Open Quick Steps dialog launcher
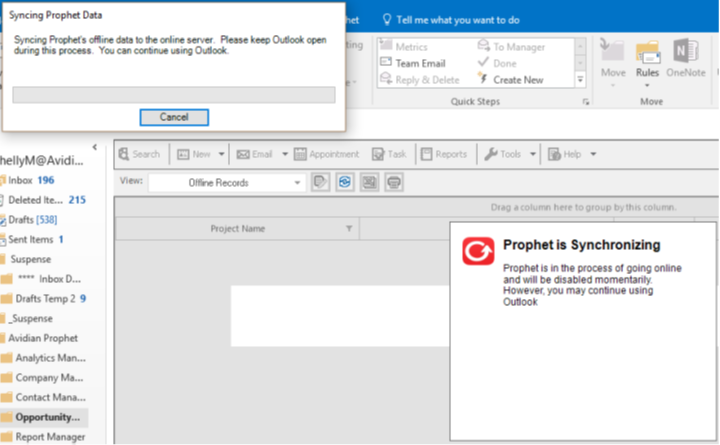Image resolution: width=720 pixels, height=445 pixels. [x=586, y=102]
